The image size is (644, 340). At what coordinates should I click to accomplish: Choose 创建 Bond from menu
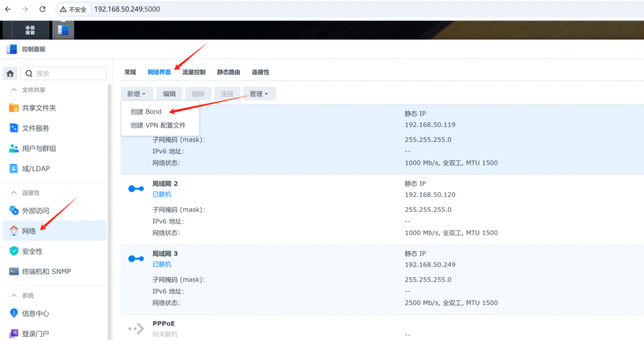pos(146,112)
